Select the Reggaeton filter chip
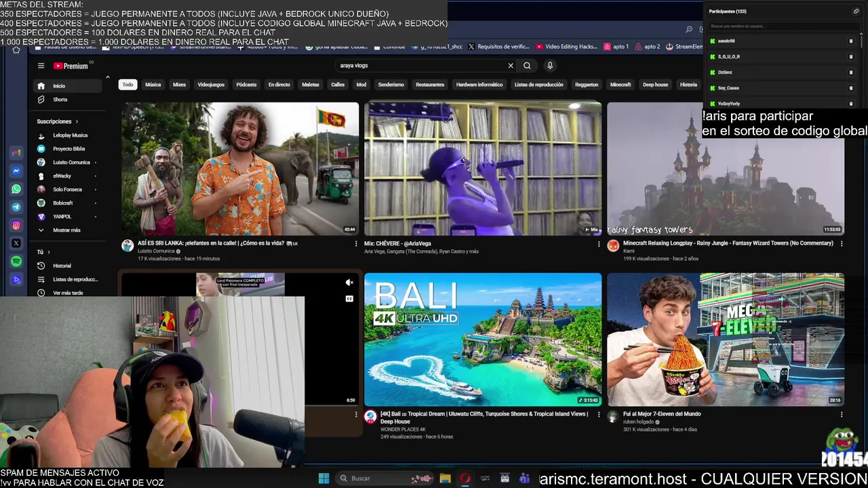Screen dimensions: 868x488 coord(587,85)
